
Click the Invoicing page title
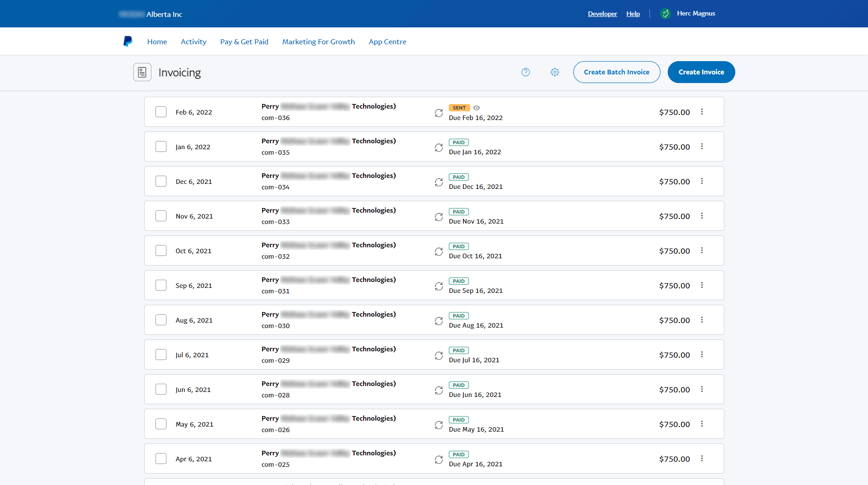179,73
